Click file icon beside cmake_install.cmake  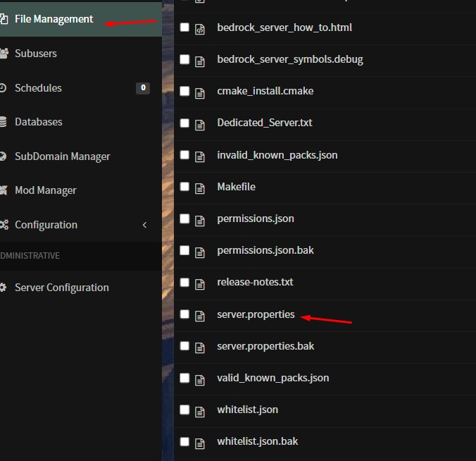point(199,93)
